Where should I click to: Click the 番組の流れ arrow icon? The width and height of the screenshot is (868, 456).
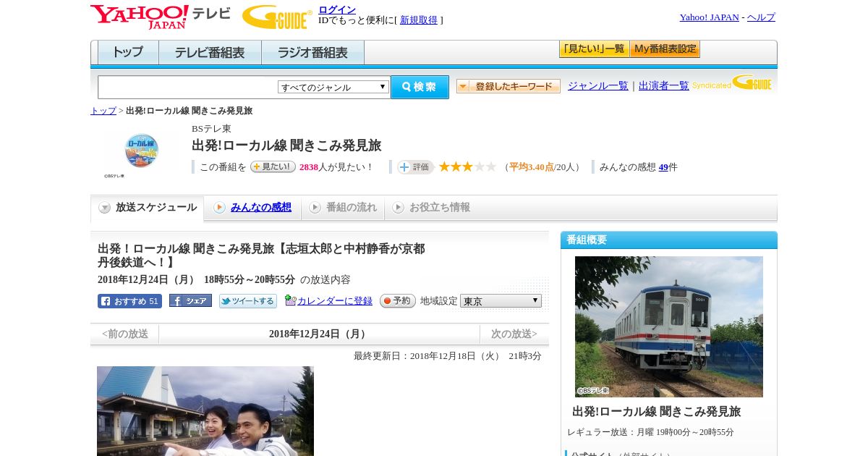coord(315,208)
